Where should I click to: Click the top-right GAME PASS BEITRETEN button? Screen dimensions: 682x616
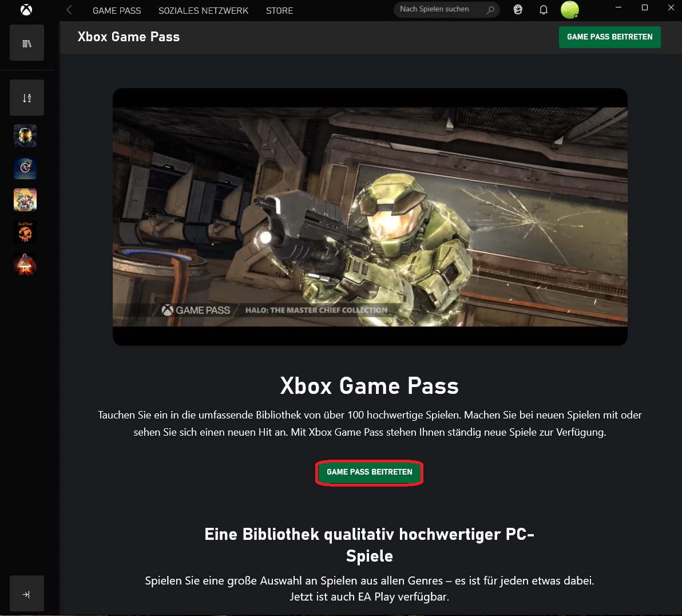pyautogui.click(x=609, y=37)
